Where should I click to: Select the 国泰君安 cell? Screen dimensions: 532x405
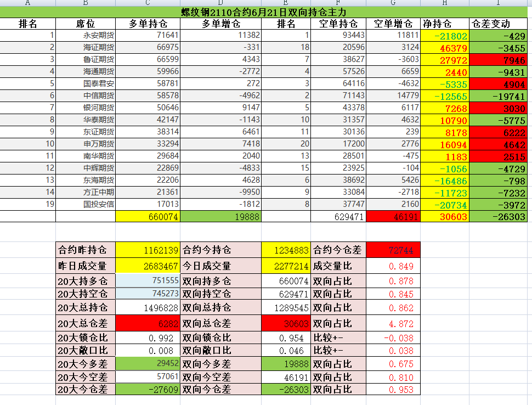[86, 84]
